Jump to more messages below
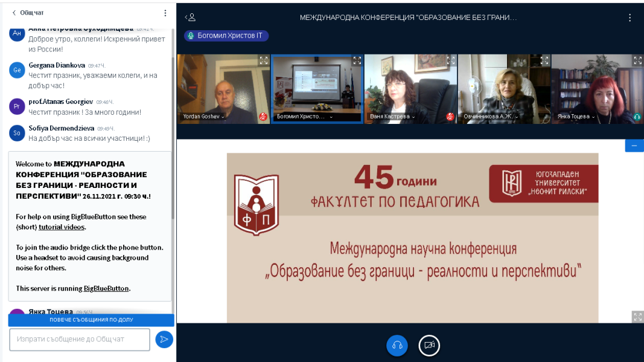Viewport: 644px width, 362px height. [x=91, y=320]
